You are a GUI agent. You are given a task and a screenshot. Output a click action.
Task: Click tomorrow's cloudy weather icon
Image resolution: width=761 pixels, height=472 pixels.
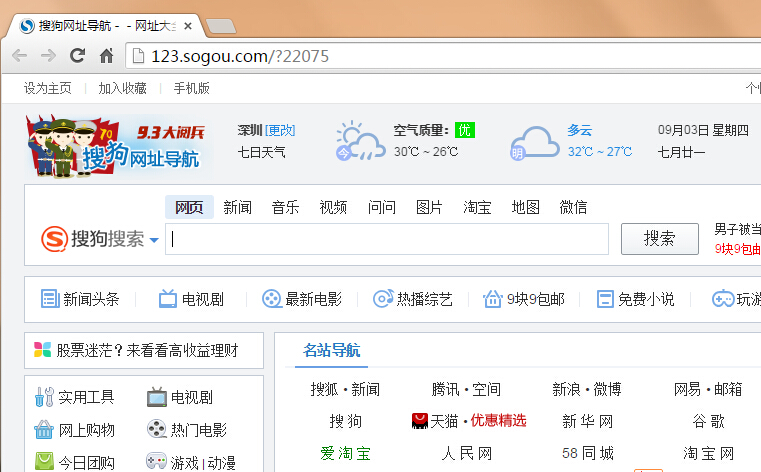pyautogui.click(x=534, y=144)
